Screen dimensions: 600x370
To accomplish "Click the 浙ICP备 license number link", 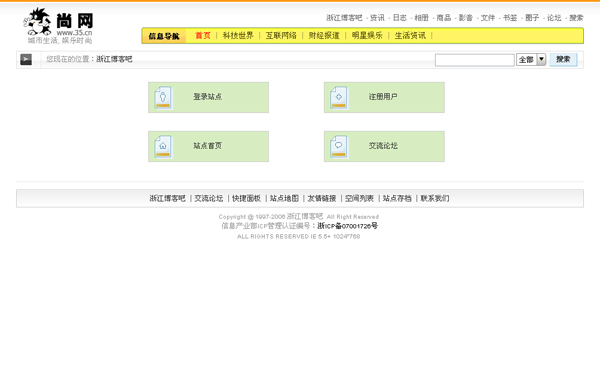I will (347, 226).
